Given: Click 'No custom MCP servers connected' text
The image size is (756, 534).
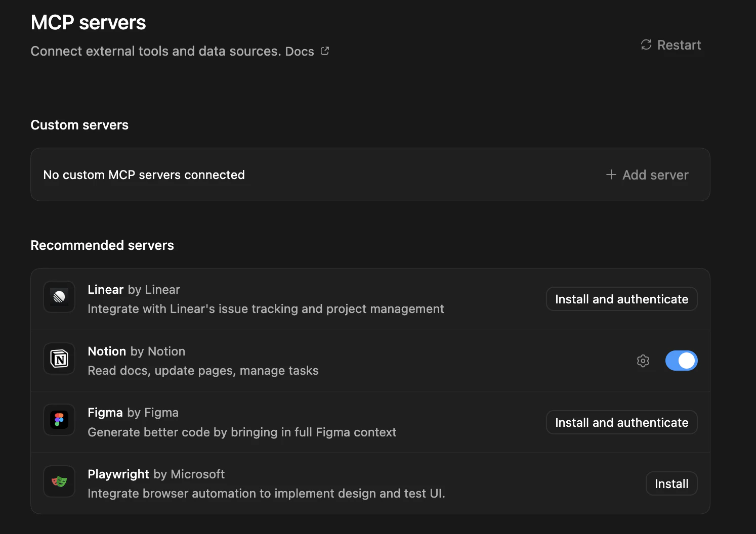Looking at the screenshot, I should [x=144, y=175].
